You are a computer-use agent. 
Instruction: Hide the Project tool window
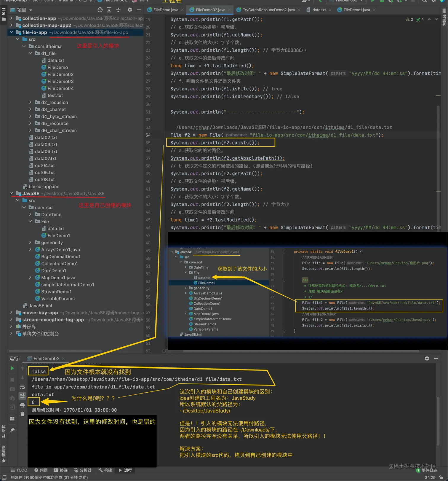tap(139, 10)
